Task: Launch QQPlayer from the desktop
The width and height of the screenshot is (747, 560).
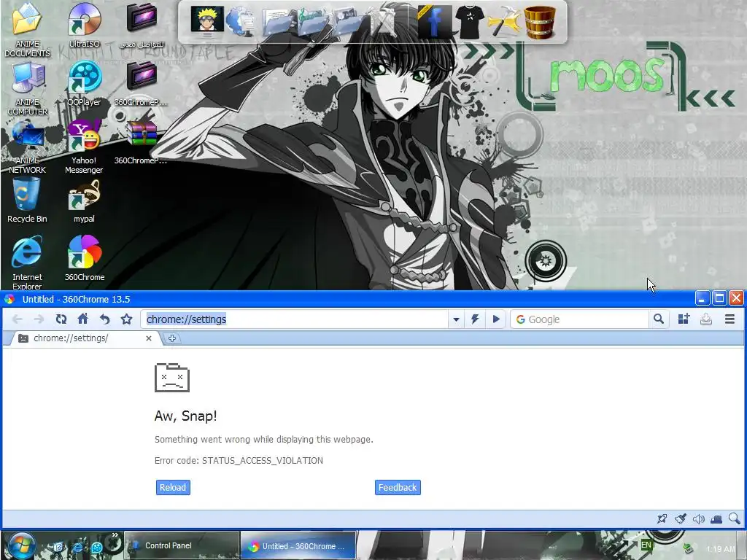Action: click(x=85, y=84)
